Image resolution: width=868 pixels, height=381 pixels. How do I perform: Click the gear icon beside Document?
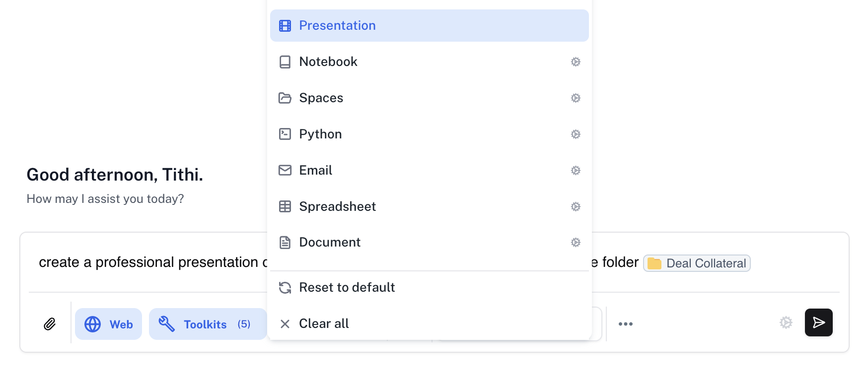[576, 243]
